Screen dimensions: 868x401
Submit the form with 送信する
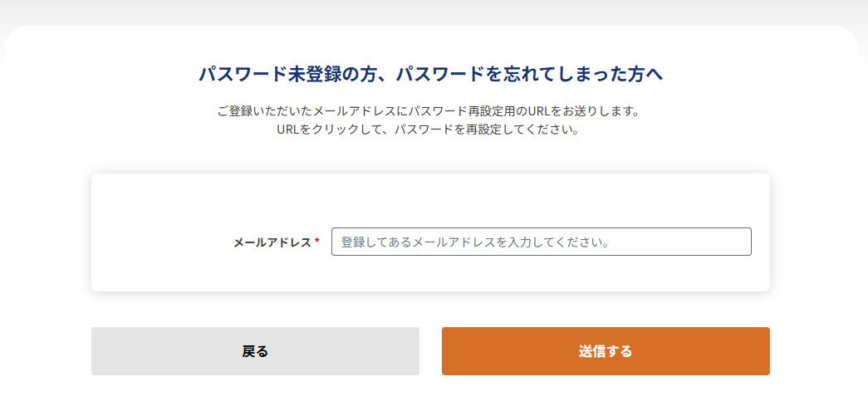tap(606, 351)
